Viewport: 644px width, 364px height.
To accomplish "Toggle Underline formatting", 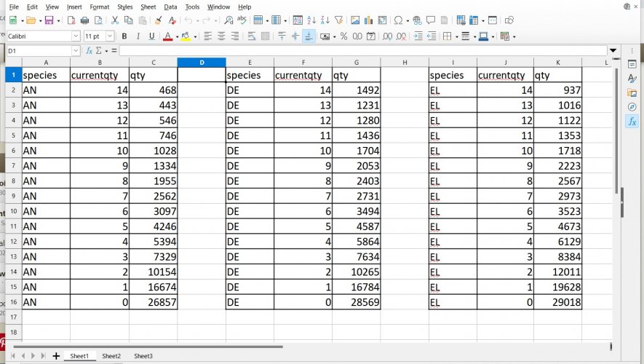I will (x=151, y=36).
